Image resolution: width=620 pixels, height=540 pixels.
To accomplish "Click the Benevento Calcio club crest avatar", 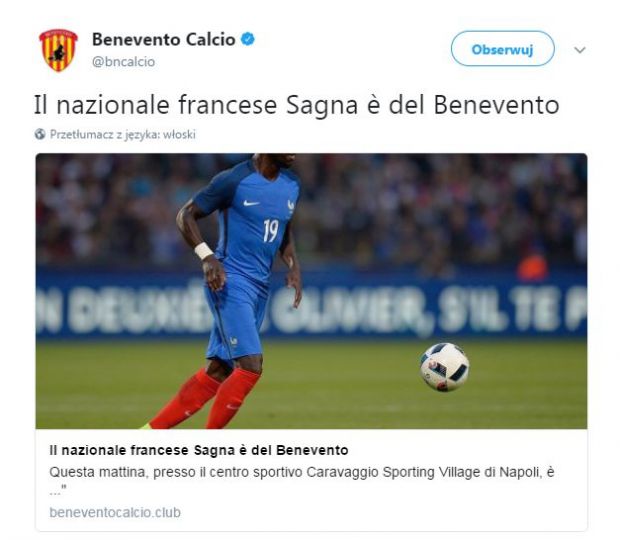I will point(59,50).
